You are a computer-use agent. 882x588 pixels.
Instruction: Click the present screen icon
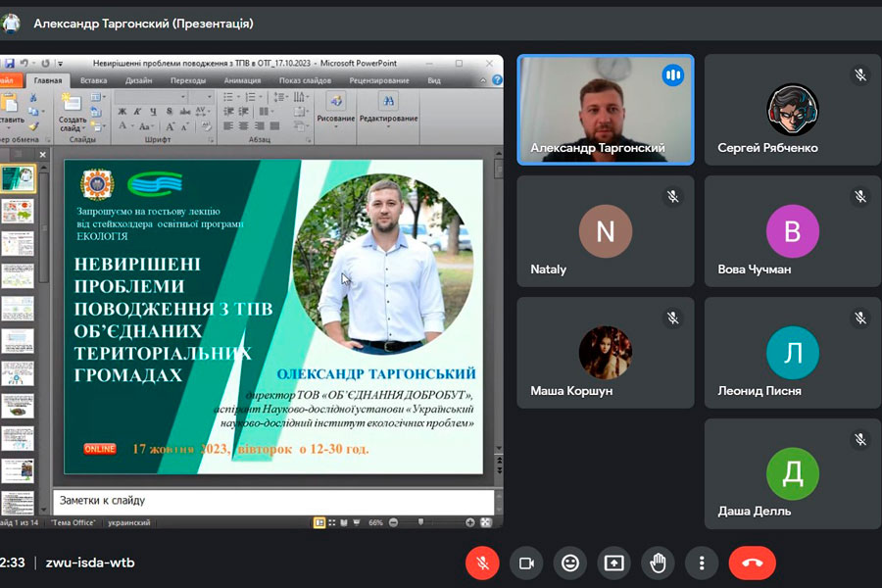(x=613, y=563)
